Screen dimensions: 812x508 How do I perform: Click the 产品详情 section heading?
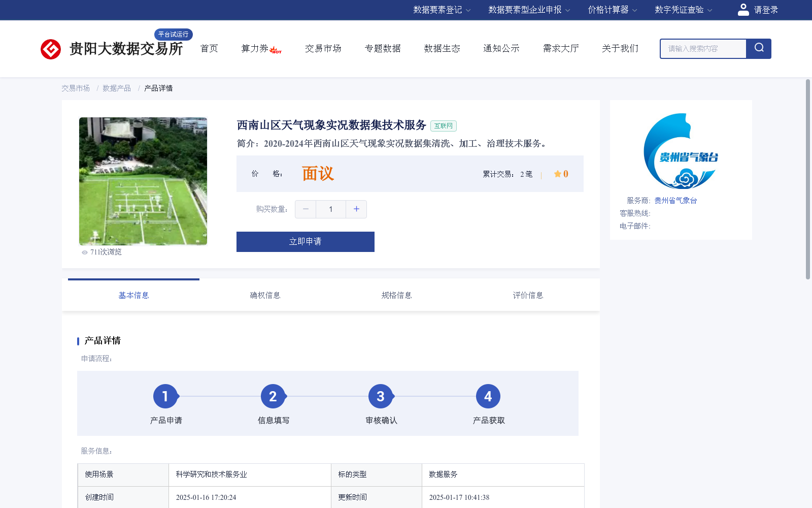pyautogui.click(x=103, y=341)
